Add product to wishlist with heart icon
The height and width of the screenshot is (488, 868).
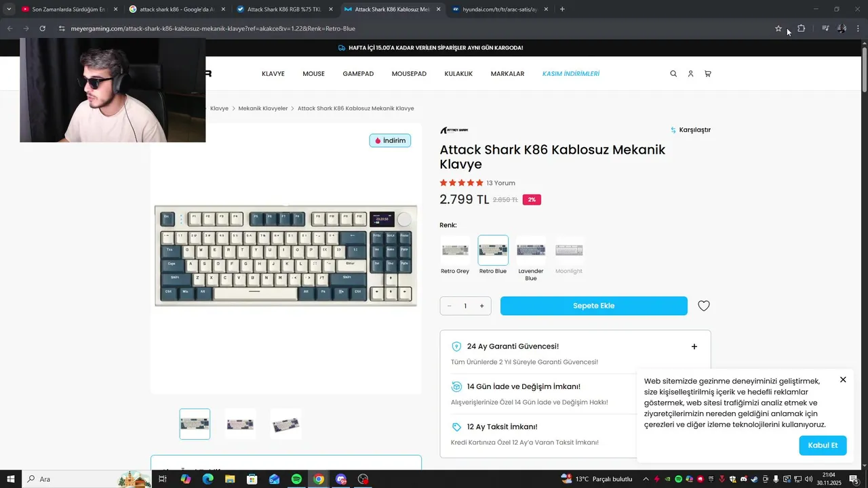704,306
